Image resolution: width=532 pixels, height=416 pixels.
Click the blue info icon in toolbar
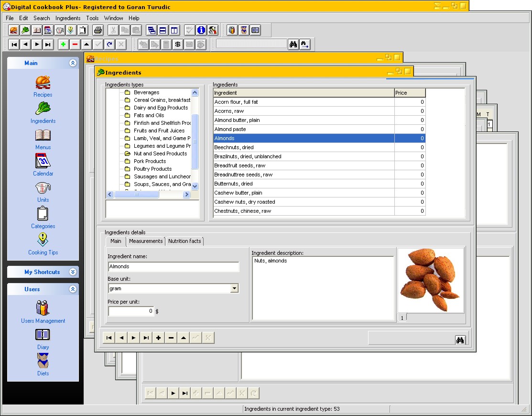201,31
